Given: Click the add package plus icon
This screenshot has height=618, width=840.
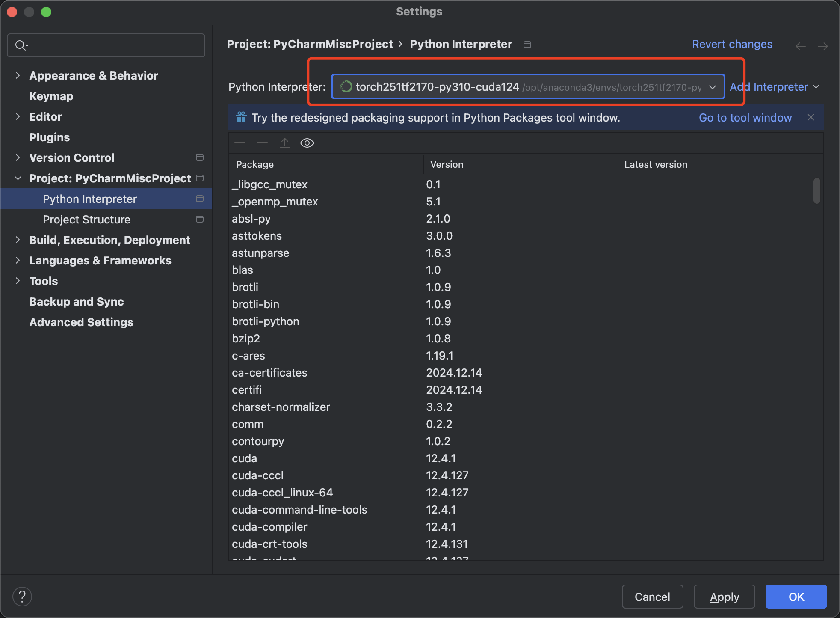Looking at the screenshot, I should pyautogui.click(x=240, y=143).
